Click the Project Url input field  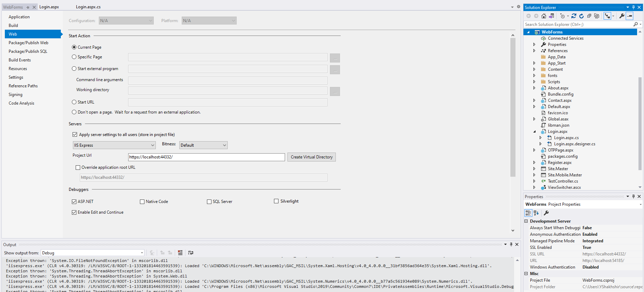click(x=207, y=157)
